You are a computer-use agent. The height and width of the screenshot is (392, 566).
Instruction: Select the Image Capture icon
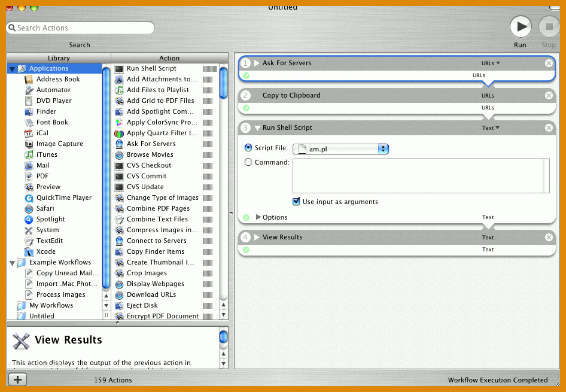click(29, 144)
